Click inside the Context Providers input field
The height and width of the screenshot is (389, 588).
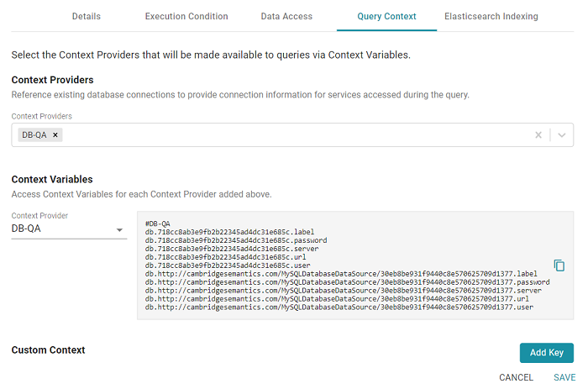coord(294,134)
